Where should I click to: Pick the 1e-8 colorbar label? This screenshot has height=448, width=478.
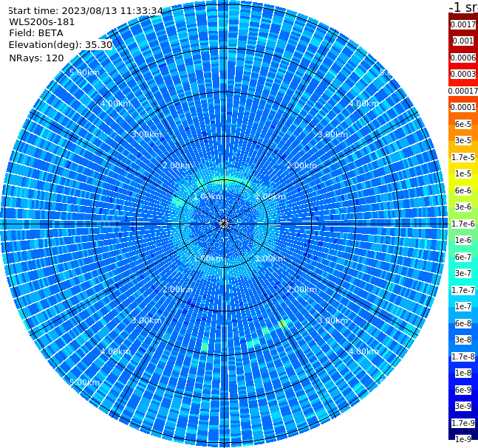pyautogui.click(x=463, y=373)
